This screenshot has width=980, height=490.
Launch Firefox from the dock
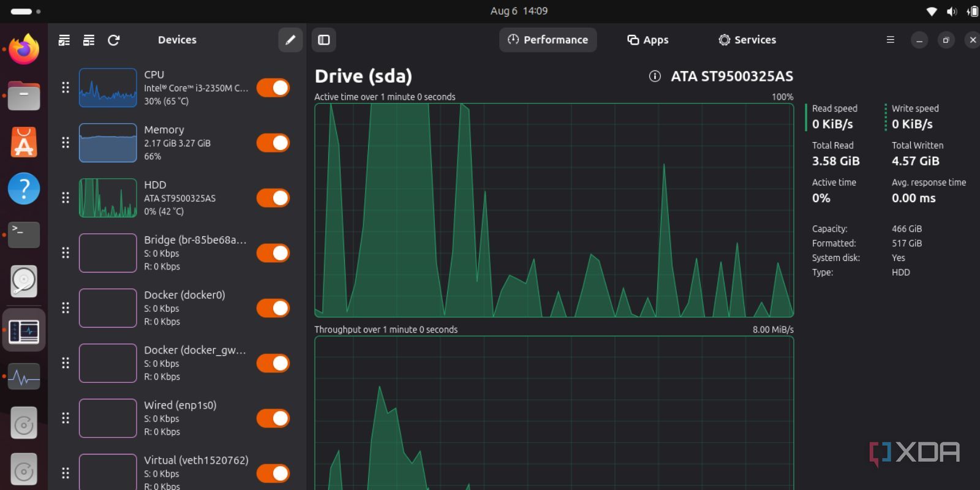coord(24,49)
